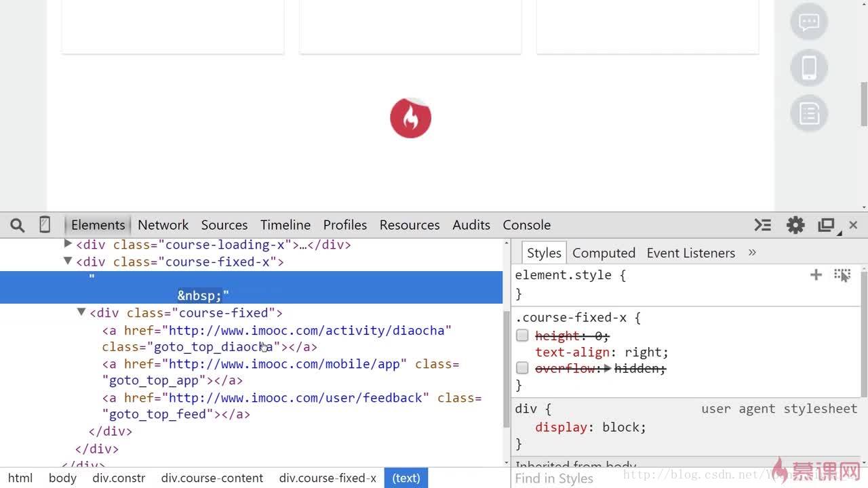Select the Computed sidebar tab
This screenshot has width=868, height=488.
point(604,253)
